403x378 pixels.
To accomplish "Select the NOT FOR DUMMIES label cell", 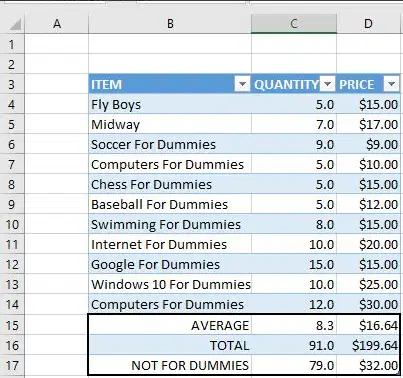I will tap(170, 365).
